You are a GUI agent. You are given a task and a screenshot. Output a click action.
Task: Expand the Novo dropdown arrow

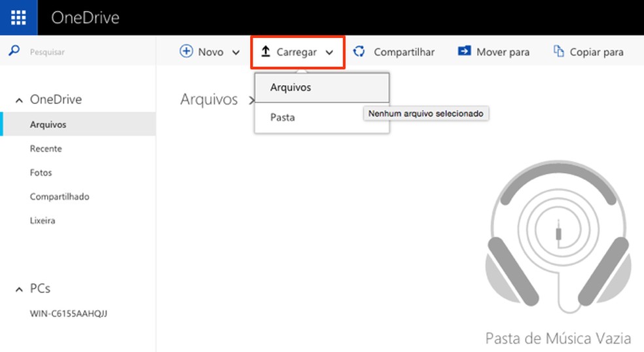236,52
